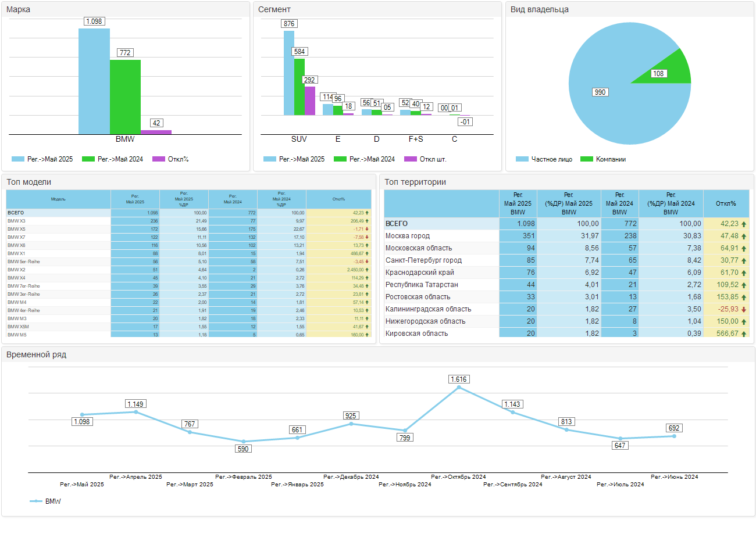Viewport: 756px width, 534px height.
Task: Click Рег. Май 2024 header in Топ модели table
Action: point(233,199)
